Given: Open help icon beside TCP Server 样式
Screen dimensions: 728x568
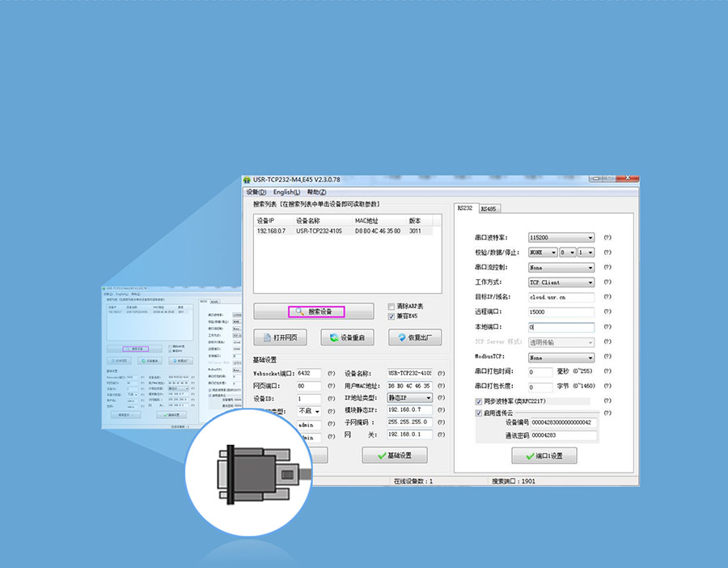Looking at the screenshot, I should (607, 341).
